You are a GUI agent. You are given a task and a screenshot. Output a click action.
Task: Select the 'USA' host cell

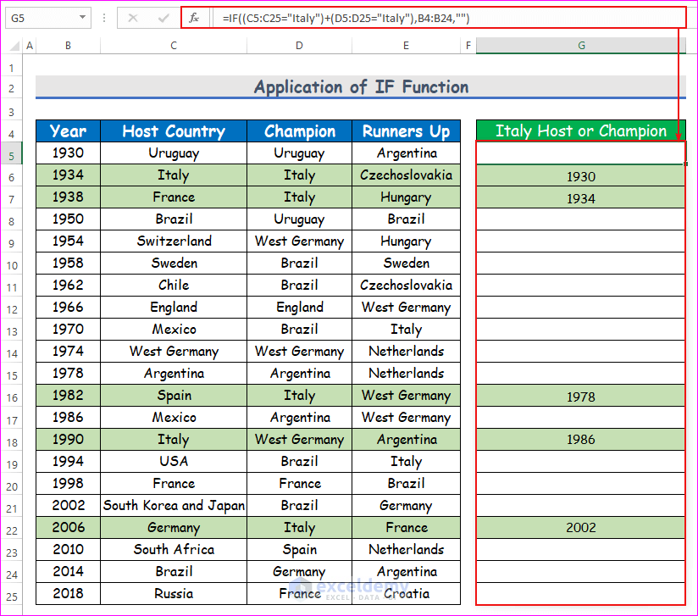point(174,461)
